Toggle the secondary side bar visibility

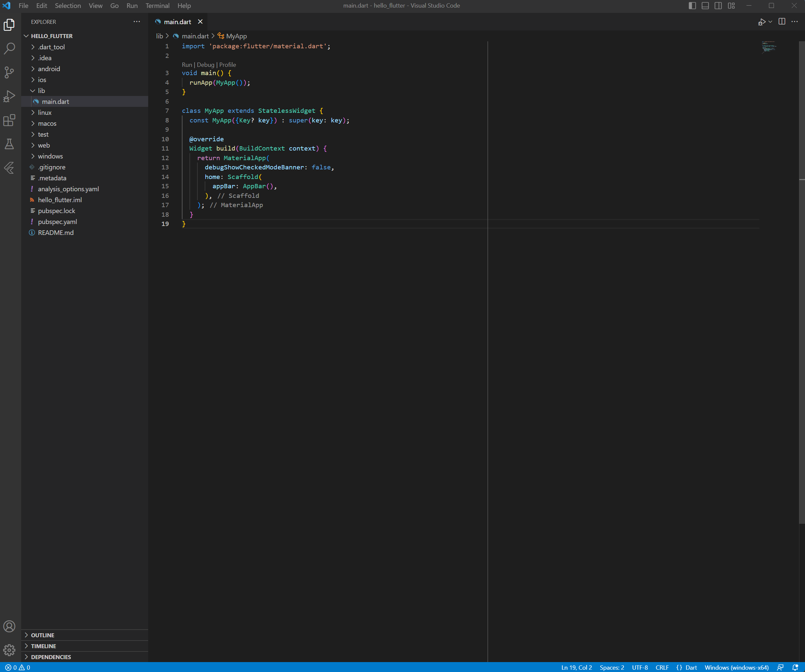718,6
